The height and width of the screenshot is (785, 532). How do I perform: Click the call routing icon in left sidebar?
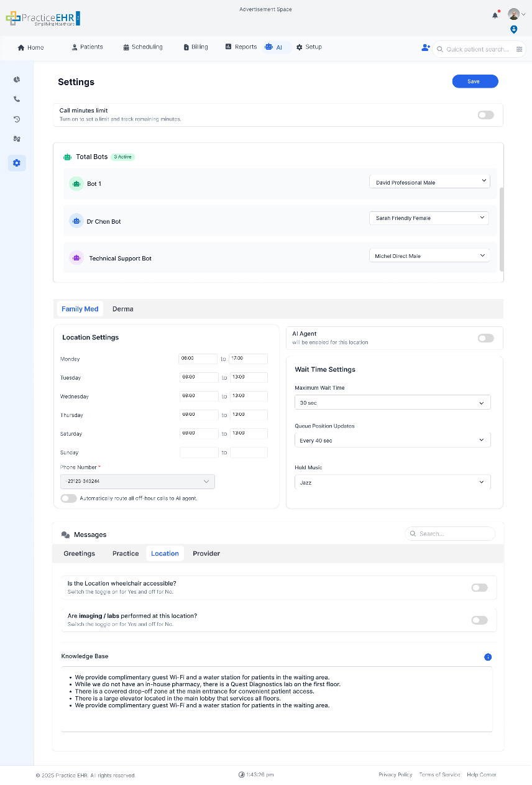pos(17,139)
